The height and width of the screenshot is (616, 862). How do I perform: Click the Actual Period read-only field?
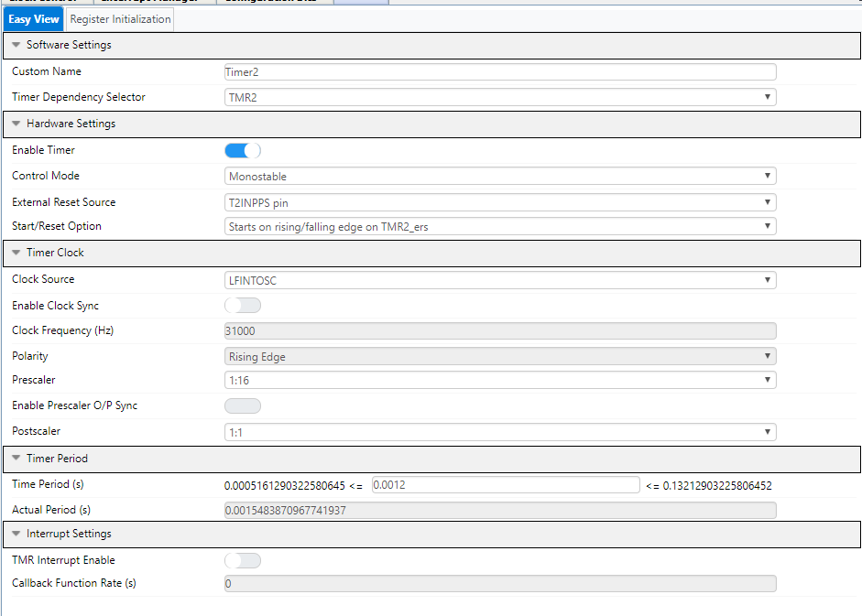(x=500, y=510)
